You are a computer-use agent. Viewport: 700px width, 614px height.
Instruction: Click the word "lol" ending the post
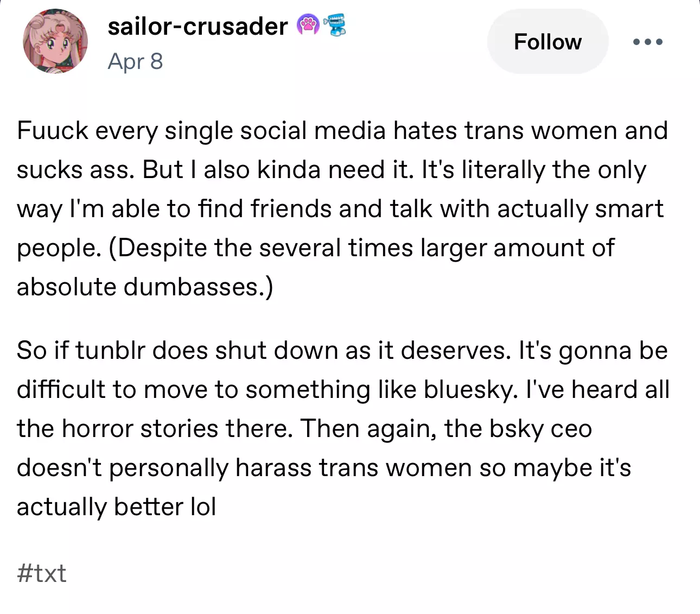[x=203, y=507]
